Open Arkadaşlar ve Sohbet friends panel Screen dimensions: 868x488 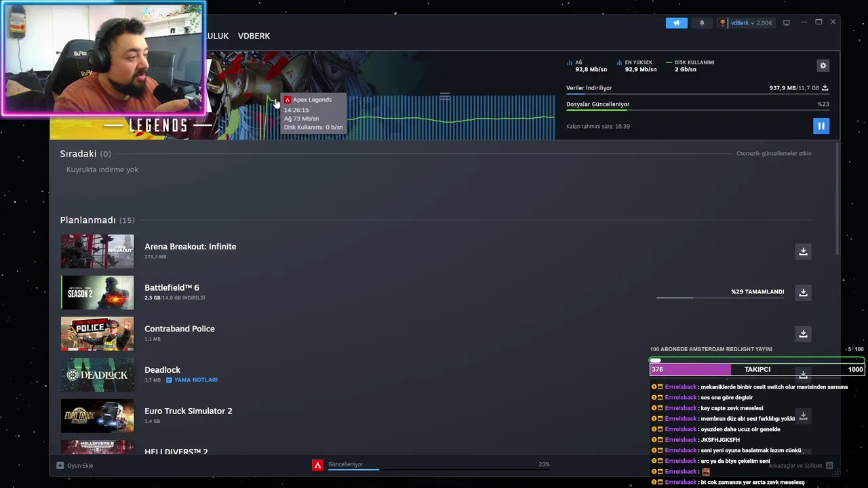point(800,466)
